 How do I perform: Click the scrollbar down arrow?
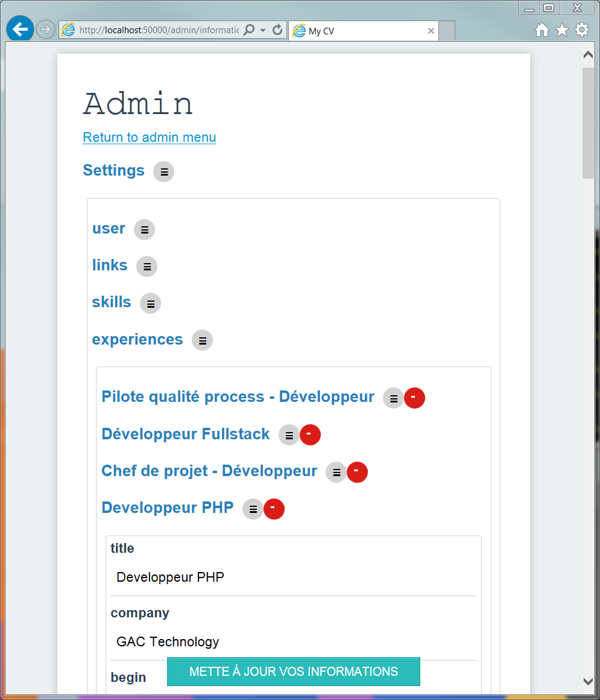588,681
